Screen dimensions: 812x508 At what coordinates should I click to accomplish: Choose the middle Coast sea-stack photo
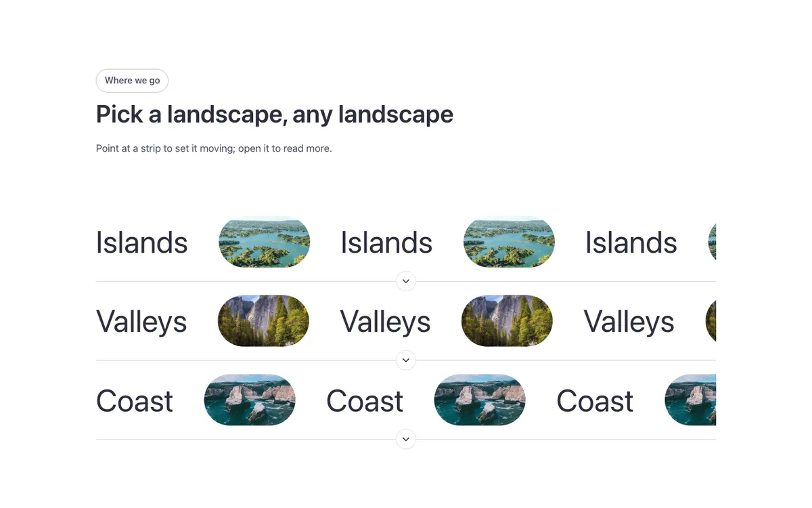480,400
